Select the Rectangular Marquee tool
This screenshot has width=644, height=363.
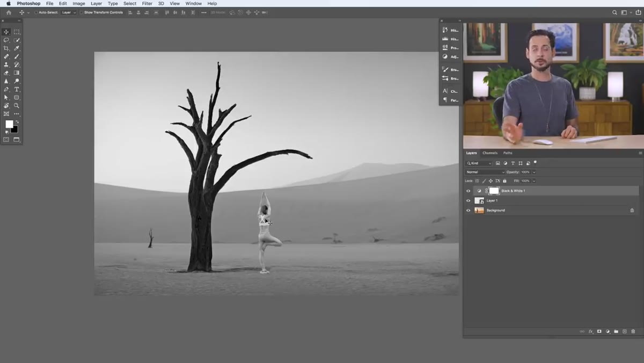click(17, 32)
